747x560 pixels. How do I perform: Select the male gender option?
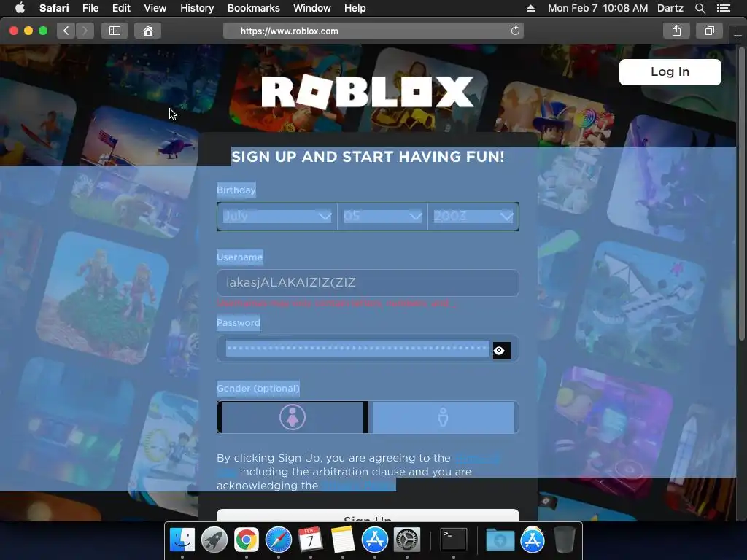pos(443,417)
